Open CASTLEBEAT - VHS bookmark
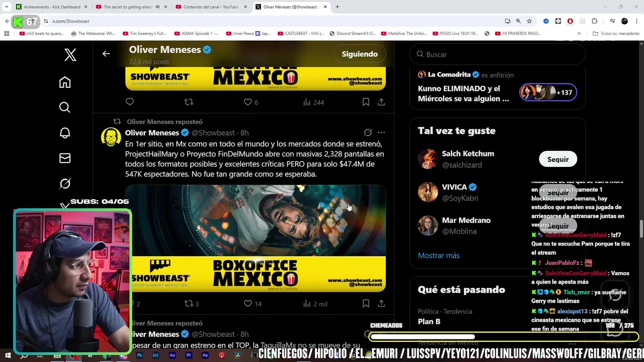The height and width of the screenshot is (362, 644). point(301,34)
